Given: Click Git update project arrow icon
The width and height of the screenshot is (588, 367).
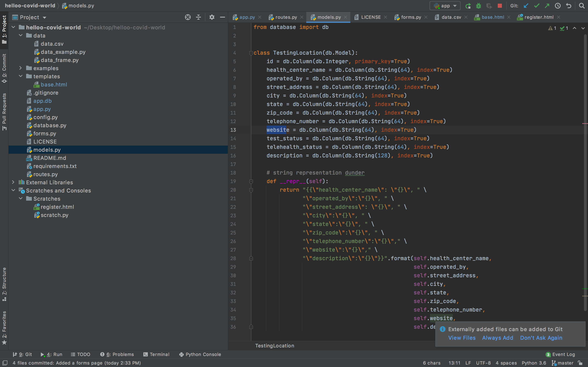Looking at the screenshot, I should (526, 6).
